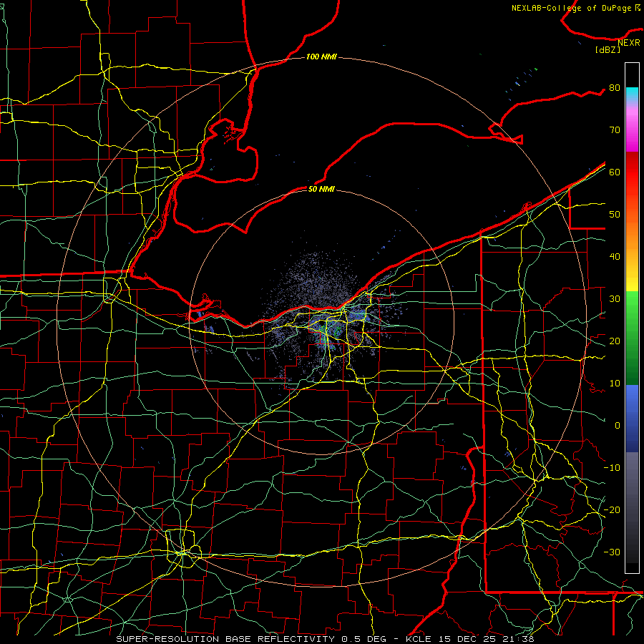Click the 40 value on the dBZ scale
The height and width of the screenshot is (644, 644).
pos(615,257)
